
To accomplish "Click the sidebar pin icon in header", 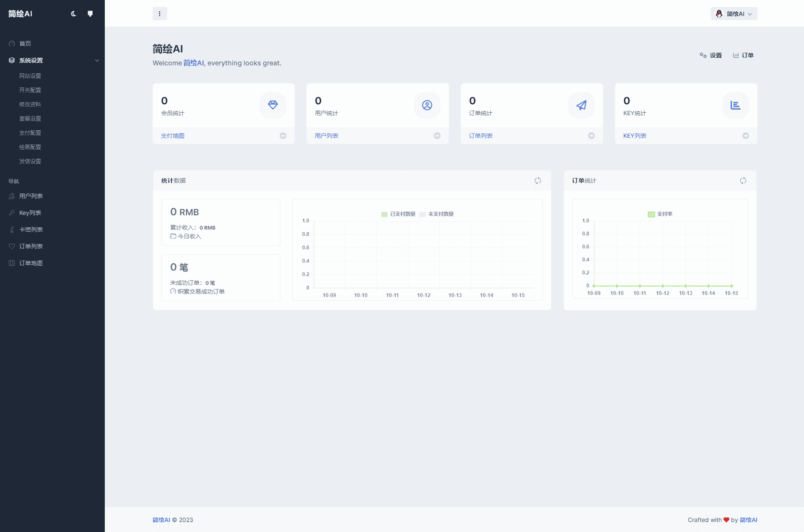I will coord(90,14).
